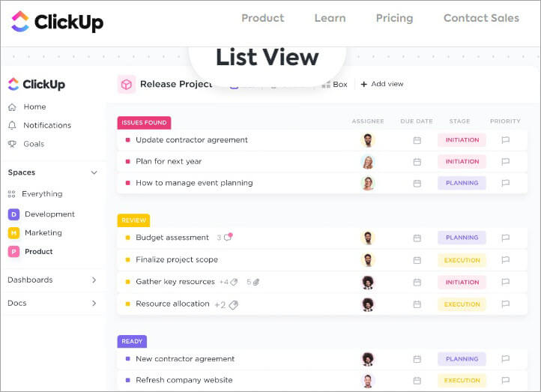Click the STAGE column header
This screenshot has height=392, width=541.
pos(459,121)
